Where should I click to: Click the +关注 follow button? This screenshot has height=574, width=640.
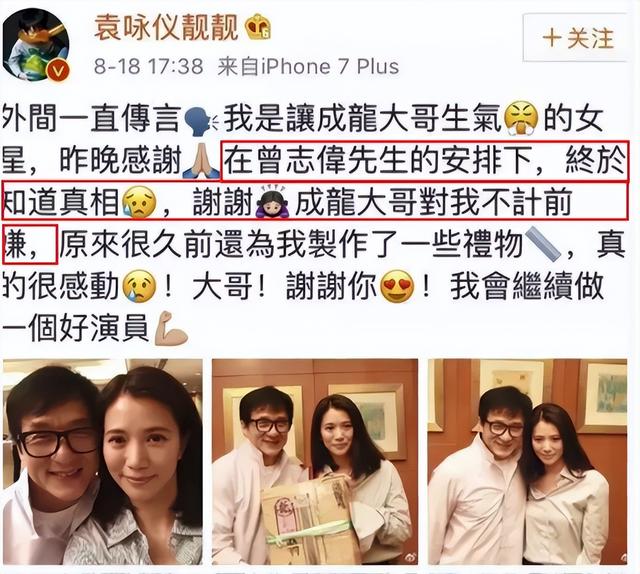click(x=576, y=38)
